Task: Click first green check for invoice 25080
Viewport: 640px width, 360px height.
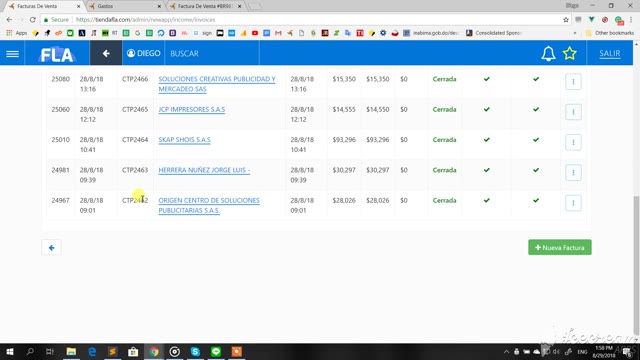Action: [487, 79]
